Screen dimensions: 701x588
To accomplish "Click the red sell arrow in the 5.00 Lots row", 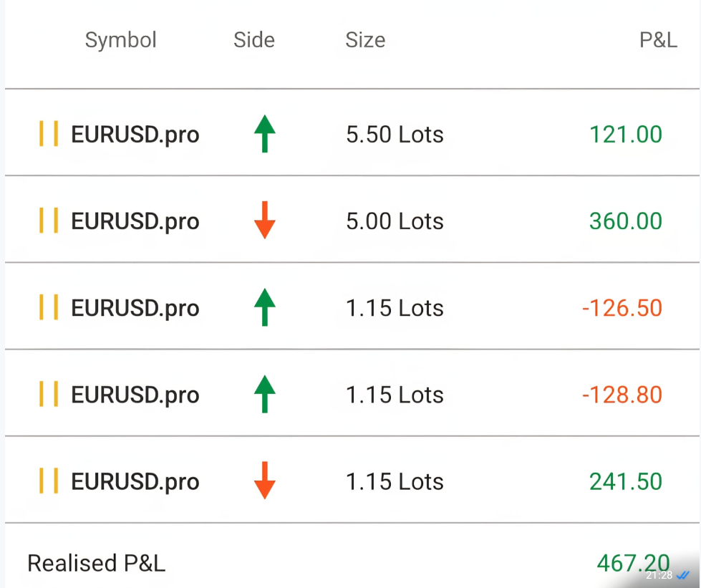I will [265, 221].
